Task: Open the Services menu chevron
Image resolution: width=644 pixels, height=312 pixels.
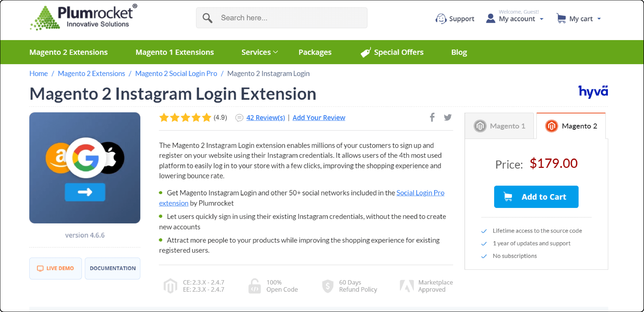Action: [x=275, y=52]
